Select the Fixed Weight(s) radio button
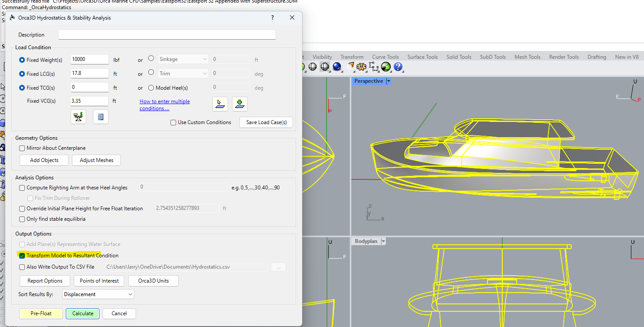The image size is (644, 327). coord(22,60)
